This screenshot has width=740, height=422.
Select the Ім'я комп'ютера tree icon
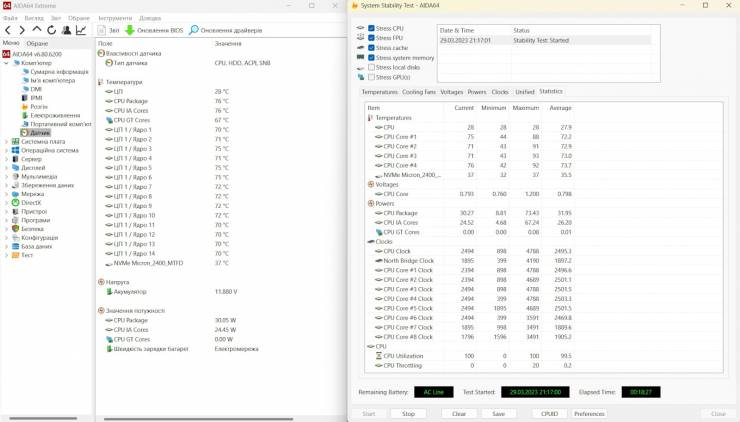coord(26,80)
